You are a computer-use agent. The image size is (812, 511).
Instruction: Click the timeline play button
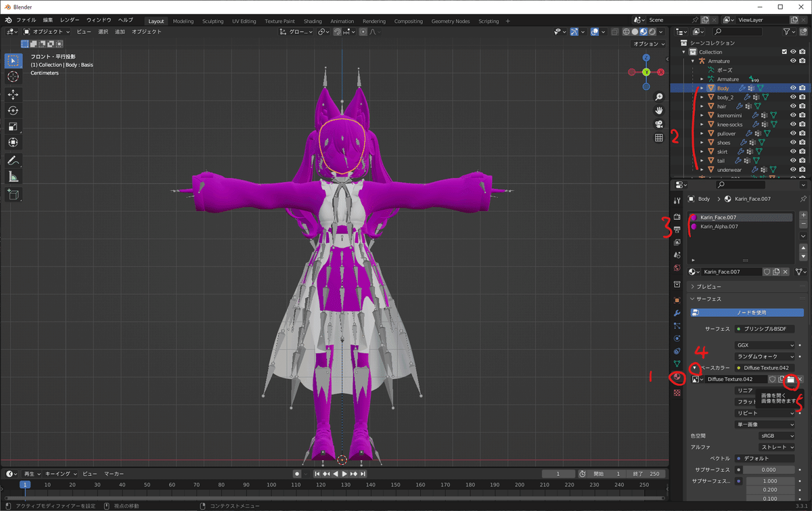coord(344,474)
